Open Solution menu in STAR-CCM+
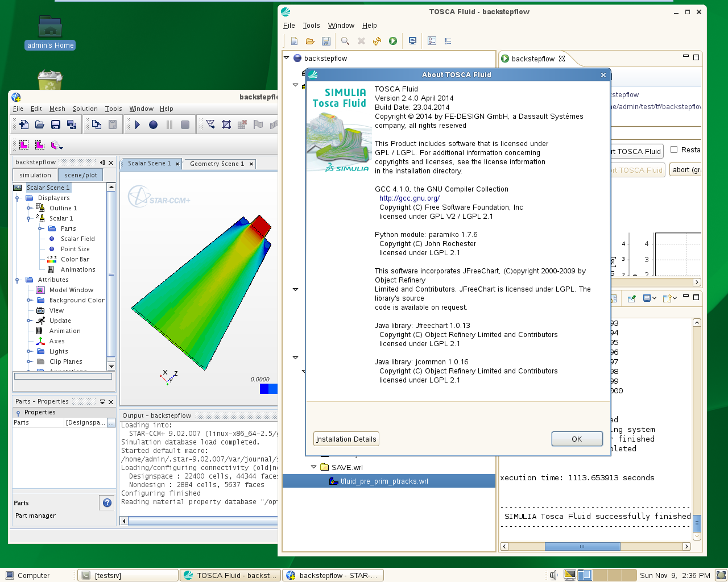 pyautogui.click(x=85, y=109)
